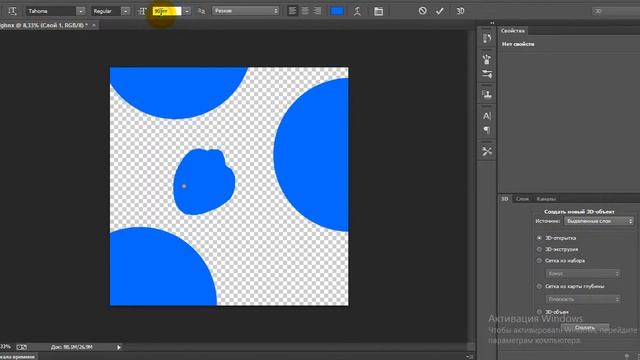Image resolution: width=640 pixels, height=360 pixels.
Task: Click the Создать create button
Action: [x=585, y=327]
